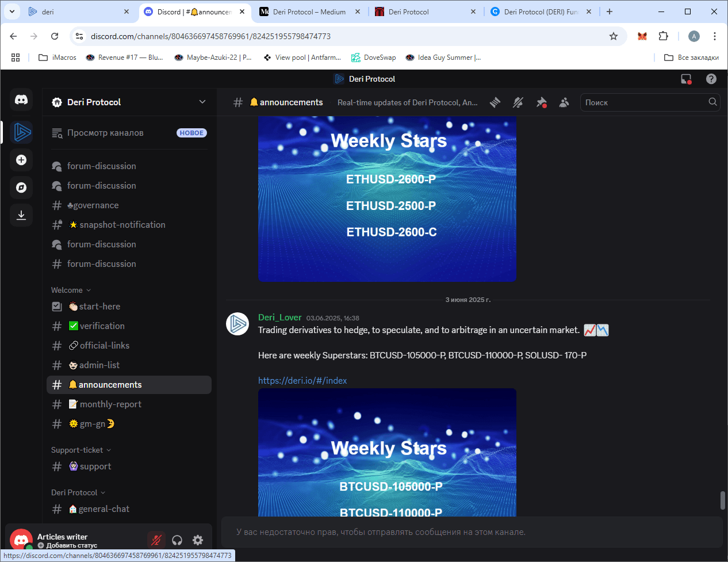Viewport: 728px width, 562px height.
Task: Open the Download apps icon
Action: [21, 215]
